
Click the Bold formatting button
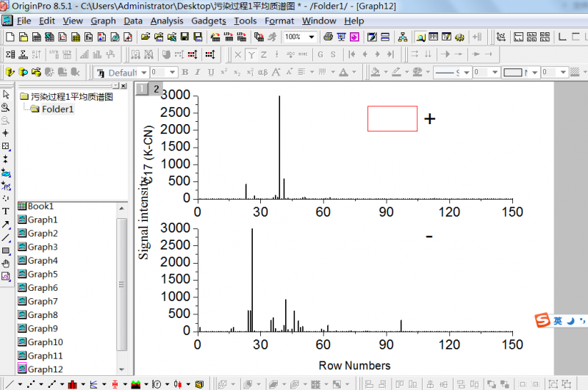(x=185, y=72)
